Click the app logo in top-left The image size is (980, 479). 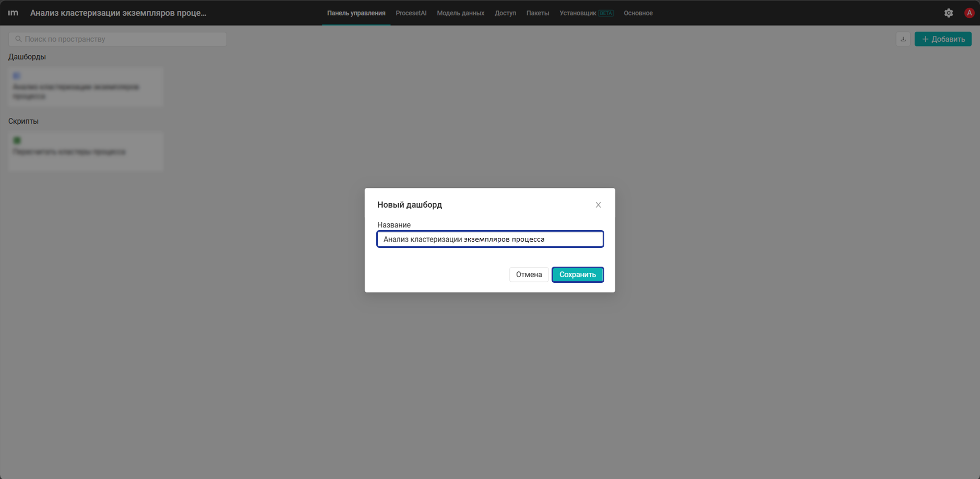pyautogui.click(x=13, y=13)
